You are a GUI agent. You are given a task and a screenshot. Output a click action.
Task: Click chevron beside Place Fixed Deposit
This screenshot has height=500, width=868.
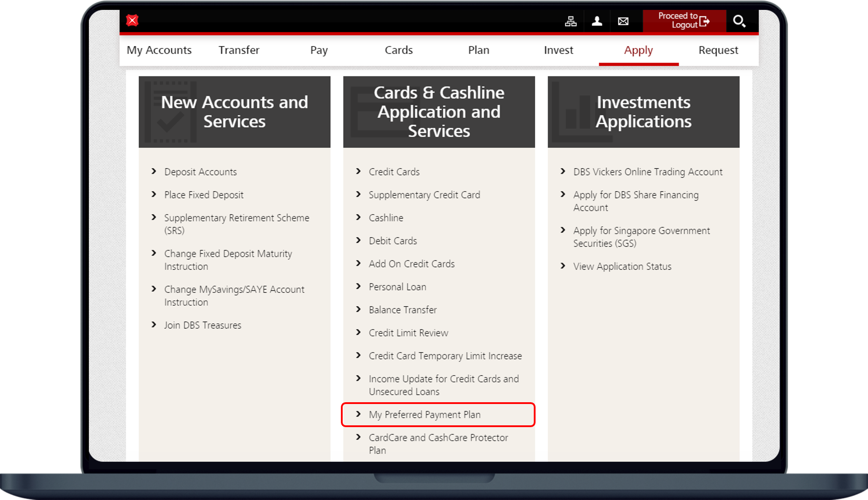tap(154, 194)
